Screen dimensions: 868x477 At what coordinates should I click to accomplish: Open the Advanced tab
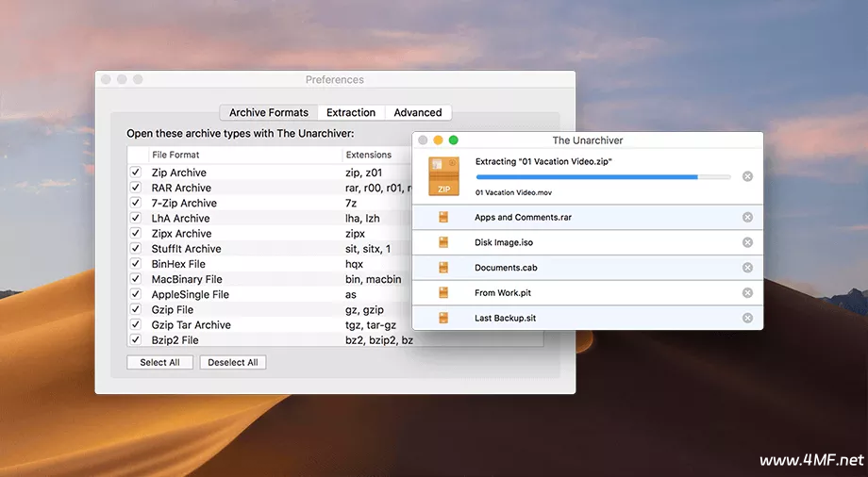[418, 112]
